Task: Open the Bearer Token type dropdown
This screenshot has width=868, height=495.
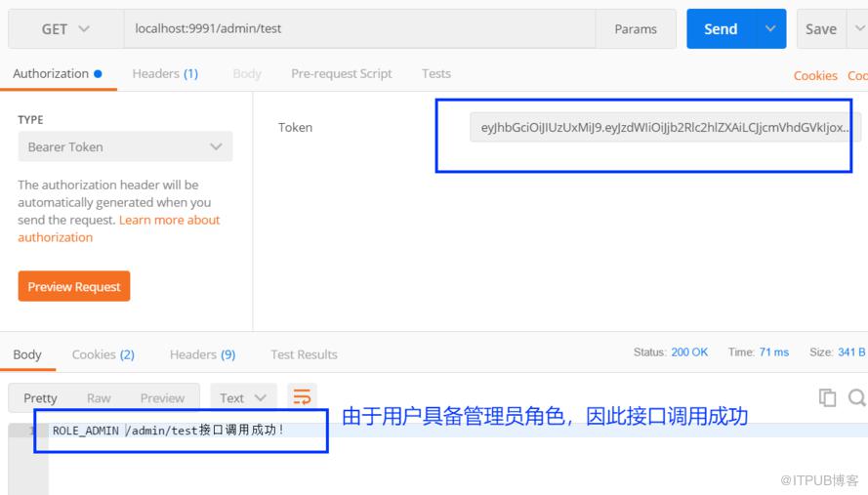Action: point(125,146)
